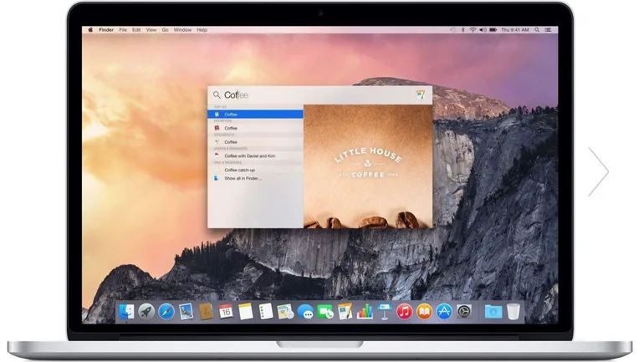Open the Finder menu

[106, 30]
